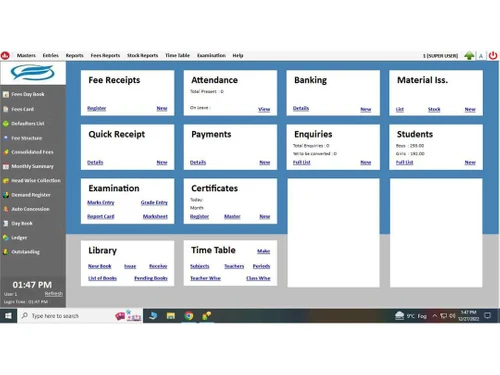Open Teacher Wise time table link
The width and height of the screenshot is (500, 375).
pyautogui.click(x=205, y=278)
